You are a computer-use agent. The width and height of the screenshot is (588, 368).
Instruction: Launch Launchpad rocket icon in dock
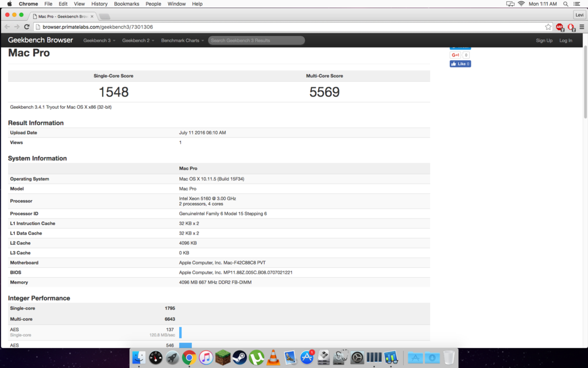coord(172,358)
